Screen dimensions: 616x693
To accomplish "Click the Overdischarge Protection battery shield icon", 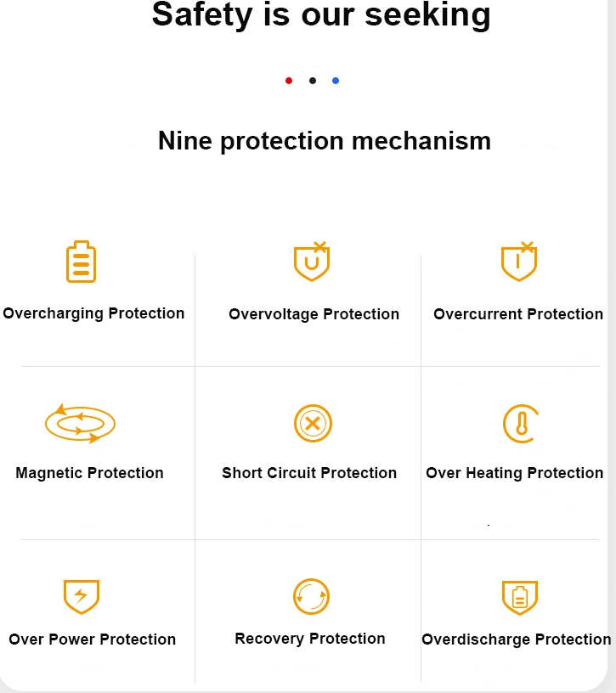I will click(x=519, y=597).
